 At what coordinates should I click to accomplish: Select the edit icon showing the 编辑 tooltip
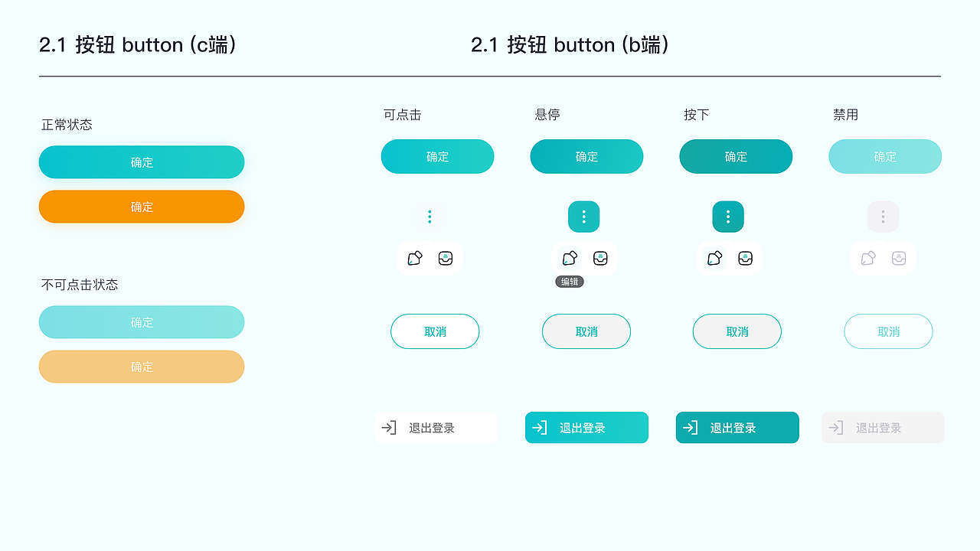(x=568, y=258)
